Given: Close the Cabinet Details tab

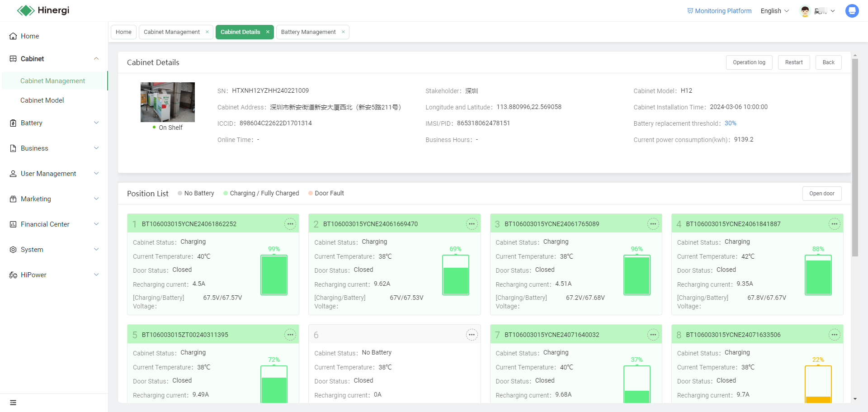Looking at the screenshot, I should 268,32.
